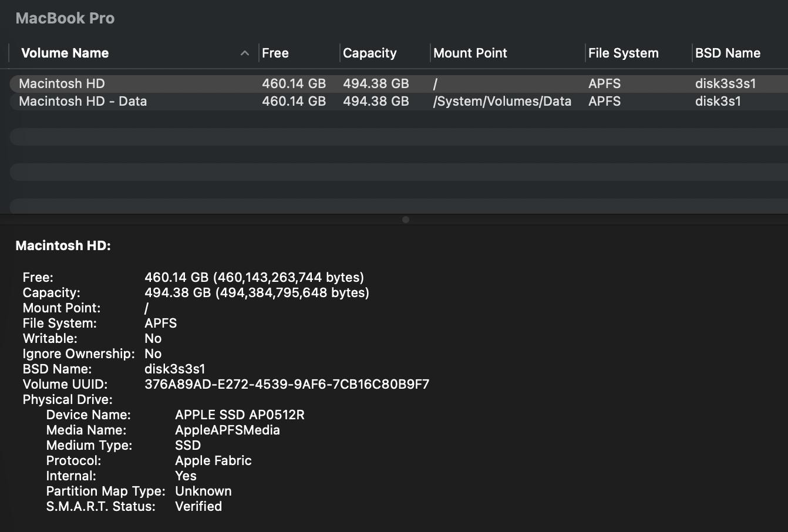
Task: Click the disk3s3s1 cell in the table
Action: [x=725, y=83]
